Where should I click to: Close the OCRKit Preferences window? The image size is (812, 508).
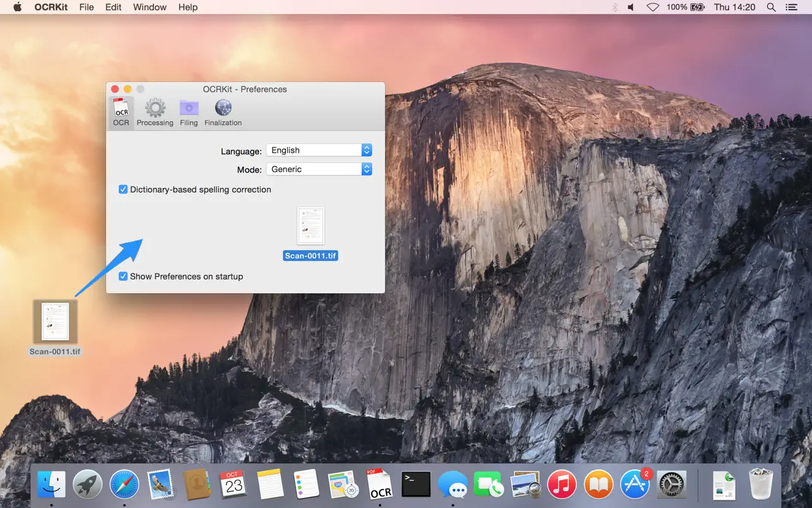[115, 89]
